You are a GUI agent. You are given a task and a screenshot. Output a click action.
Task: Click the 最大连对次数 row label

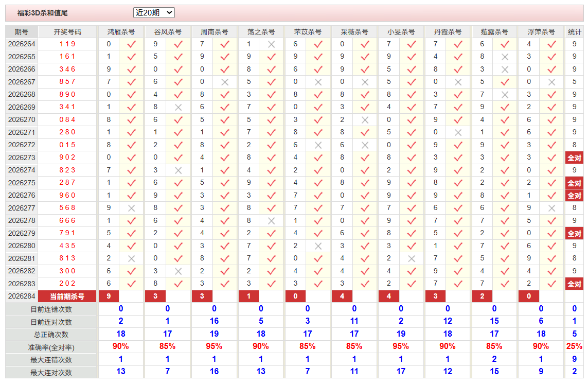click(x=51, y=372)
